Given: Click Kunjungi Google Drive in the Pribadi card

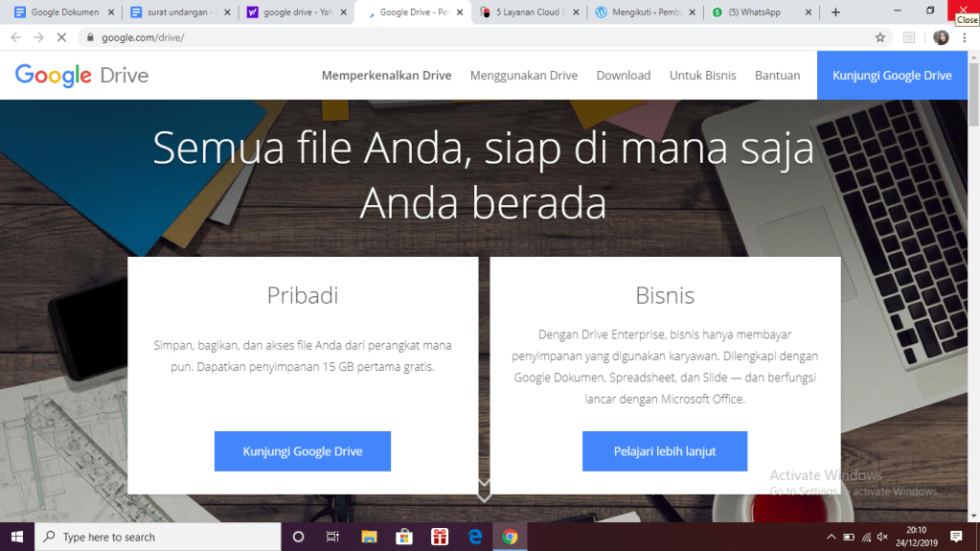Looking at the screenshot, I should point(302,451).
